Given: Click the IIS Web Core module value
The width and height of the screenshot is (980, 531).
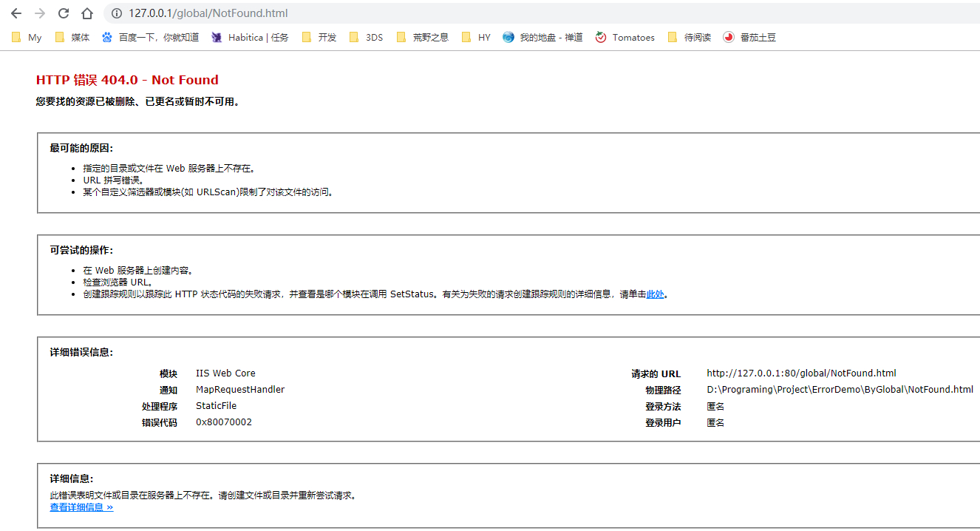Looking at the screenshot, I should coord(225,373).
